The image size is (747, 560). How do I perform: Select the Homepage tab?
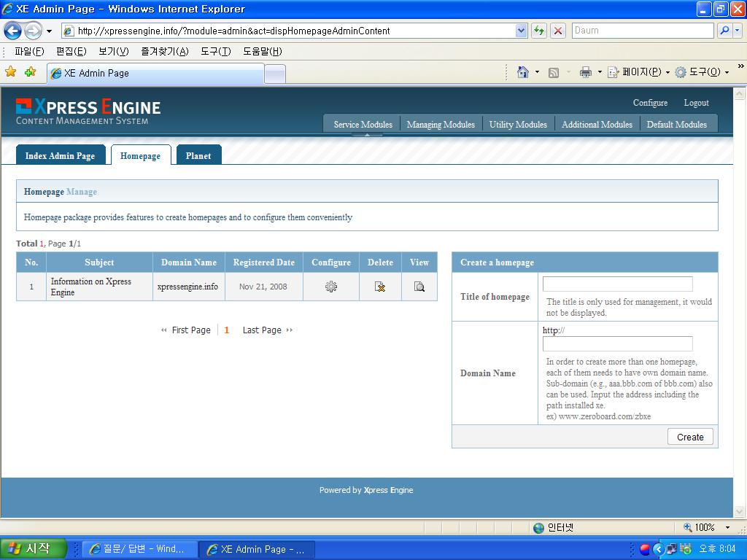(140, 156)
